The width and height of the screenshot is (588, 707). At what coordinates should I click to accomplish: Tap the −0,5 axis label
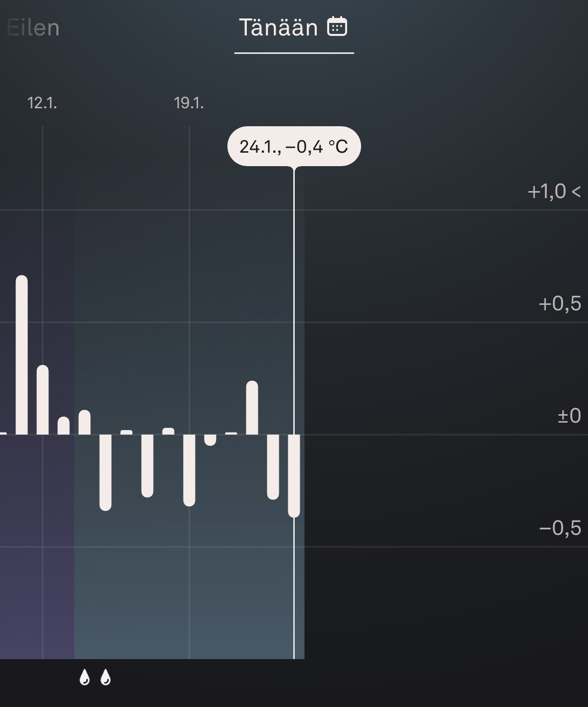560,528
